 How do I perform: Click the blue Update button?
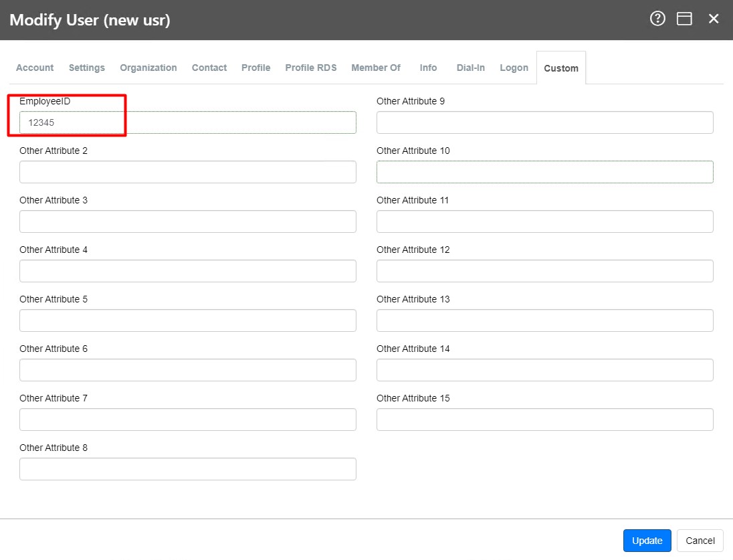click(x=647, y=541)
